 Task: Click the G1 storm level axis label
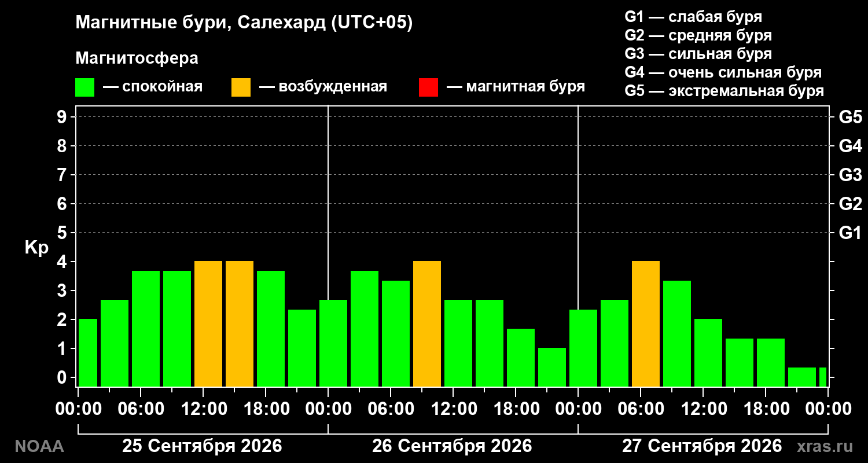(850, 233)
